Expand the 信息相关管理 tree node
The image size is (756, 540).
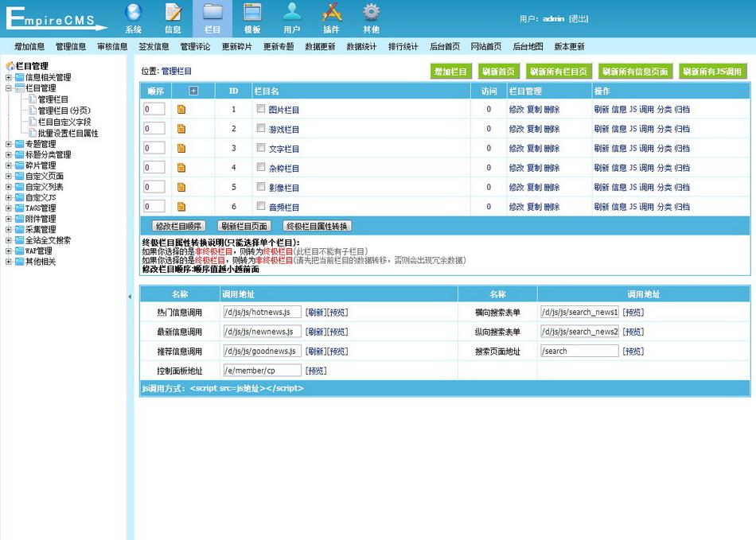pyautogui.click(x=8, y=77)
